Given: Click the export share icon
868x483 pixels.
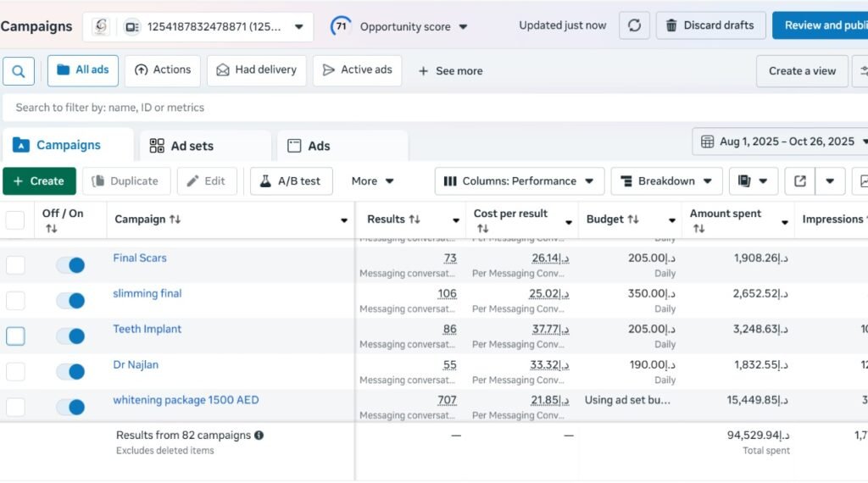Looking at the screenshot, I should tap(800, 181).
